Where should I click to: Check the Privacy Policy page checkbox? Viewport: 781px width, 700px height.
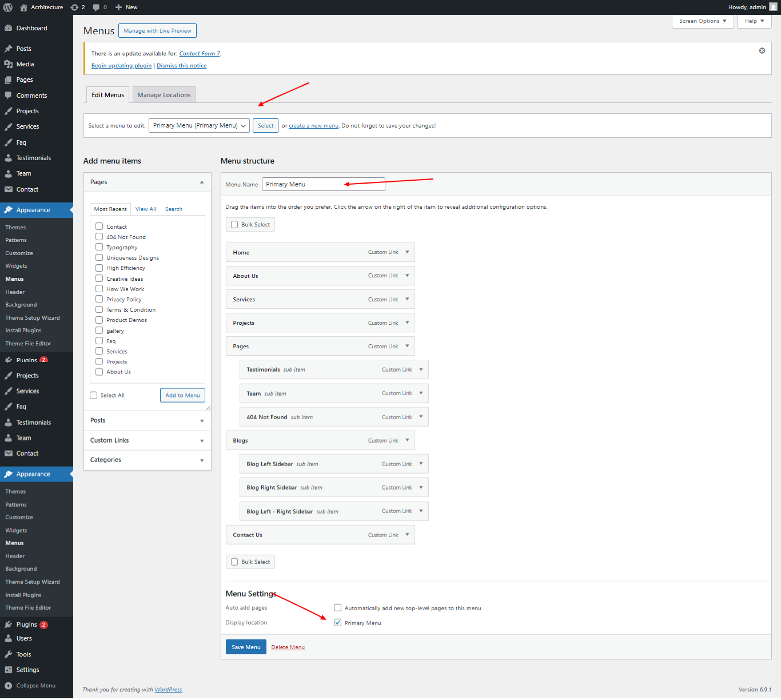99,299
